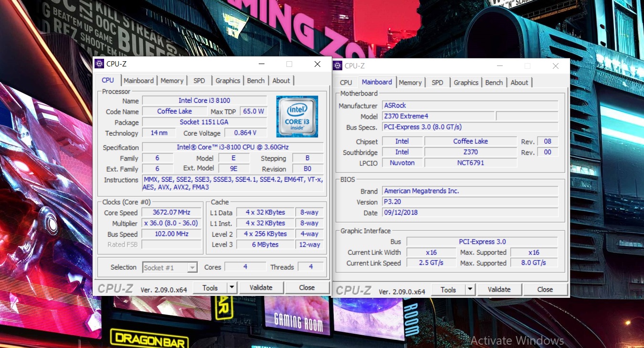Open the Bench tab in the processor window
This screenshot has width=644, height=348.
tap(256, 81)
